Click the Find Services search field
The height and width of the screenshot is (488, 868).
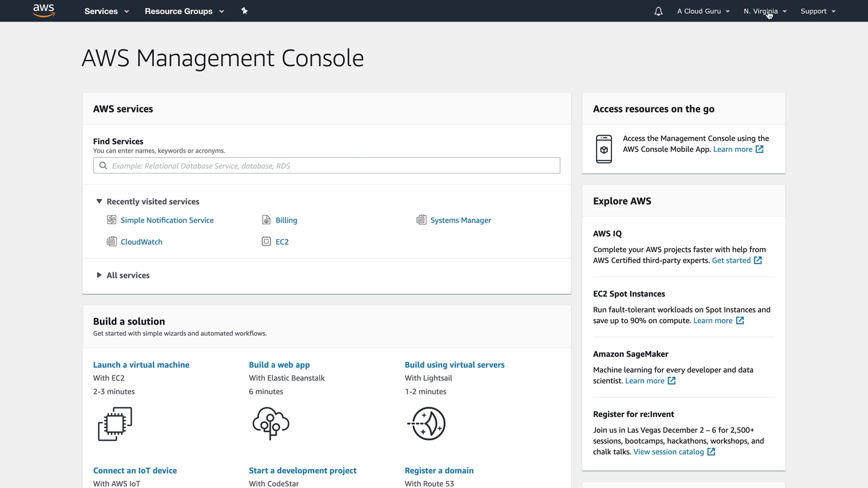326,166
